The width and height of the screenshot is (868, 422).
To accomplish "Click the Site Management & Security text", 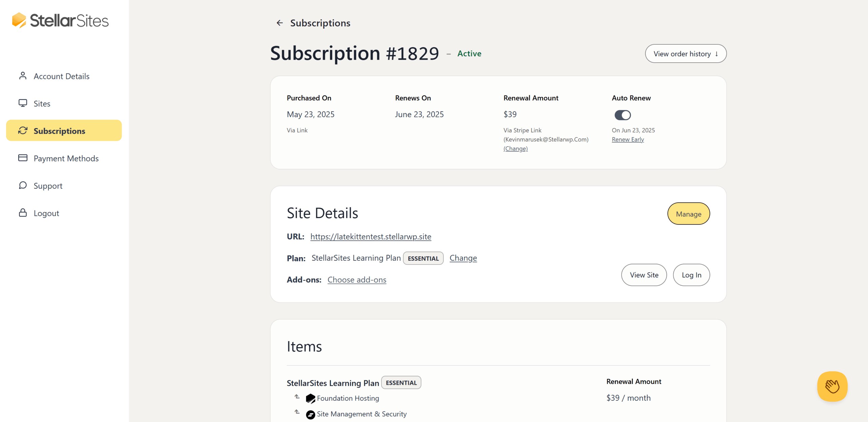I will (361, 414).
